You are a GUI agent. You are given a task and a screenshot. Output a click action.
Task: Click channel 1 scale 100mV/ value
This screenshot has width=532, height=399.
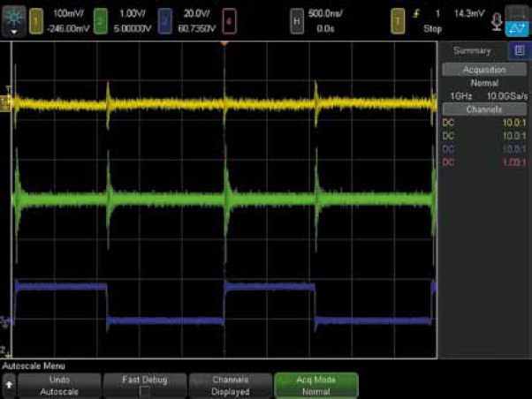tap(69, 14)
